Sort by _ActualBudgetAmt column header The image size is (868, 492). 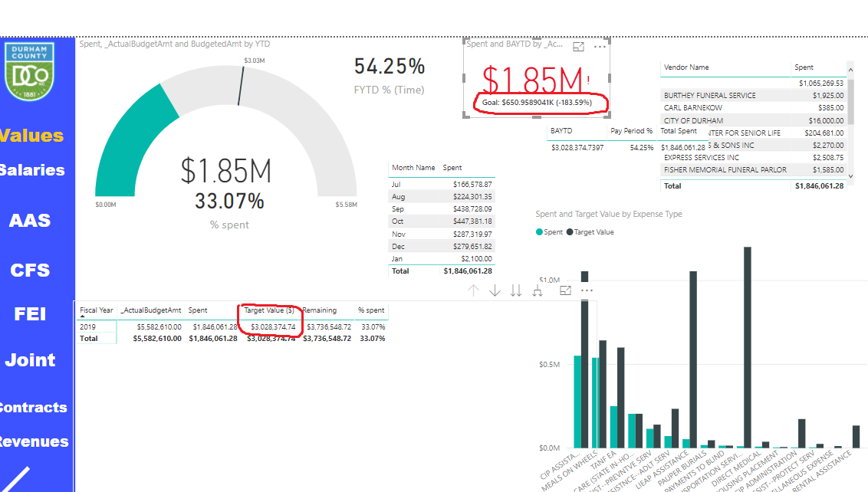click(x=151, y=310)
